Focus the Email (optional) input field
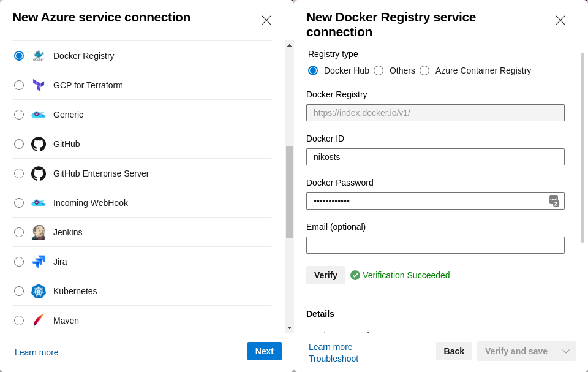 point(435,245)
